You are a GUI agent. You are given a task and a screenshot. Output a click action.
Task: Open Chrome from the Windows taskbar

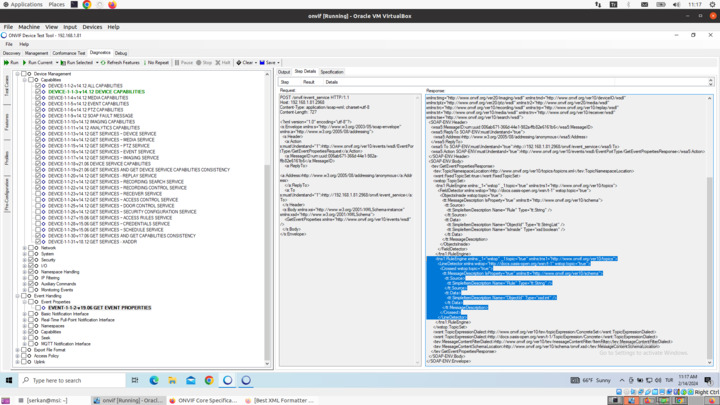tap(209, 380)
